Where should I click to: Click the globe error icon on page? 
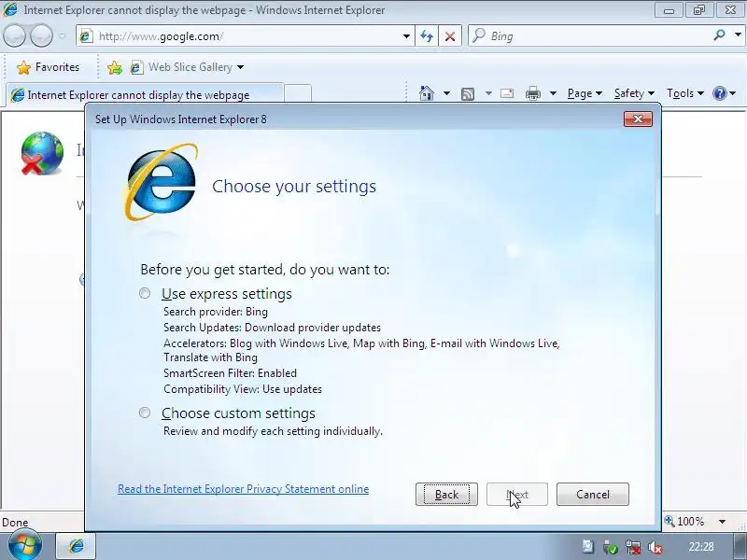point(42,153)
